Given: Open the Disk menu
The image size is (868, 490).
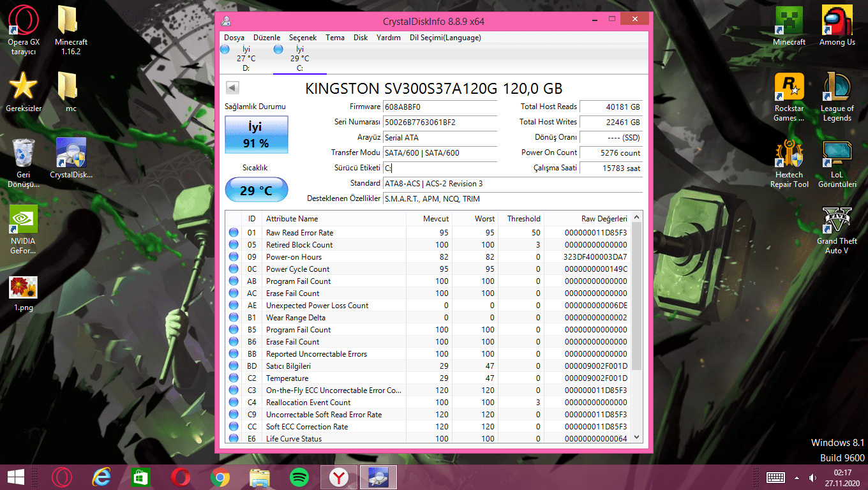Looking at the screenshot, I should (x=361, y=38).
